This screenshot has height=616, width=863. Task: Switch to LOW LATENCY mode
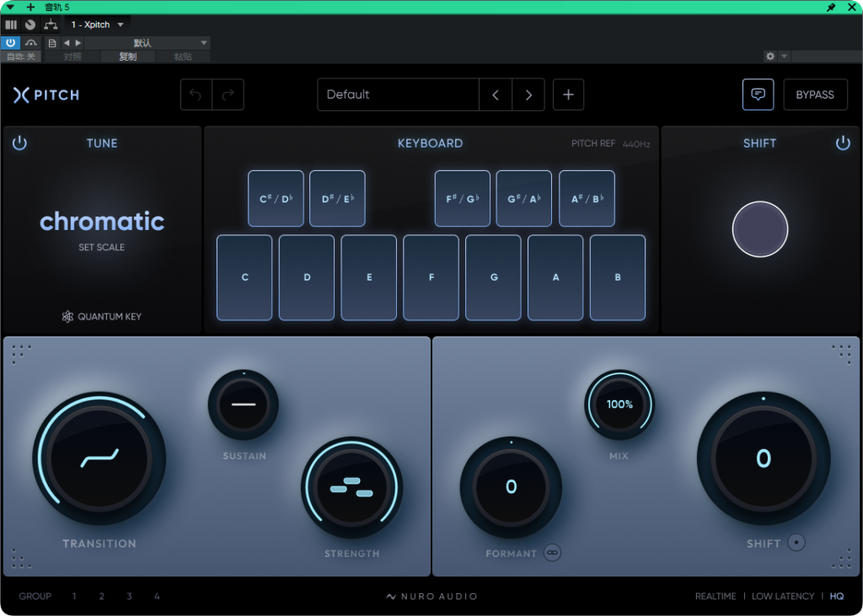point(783,596)
